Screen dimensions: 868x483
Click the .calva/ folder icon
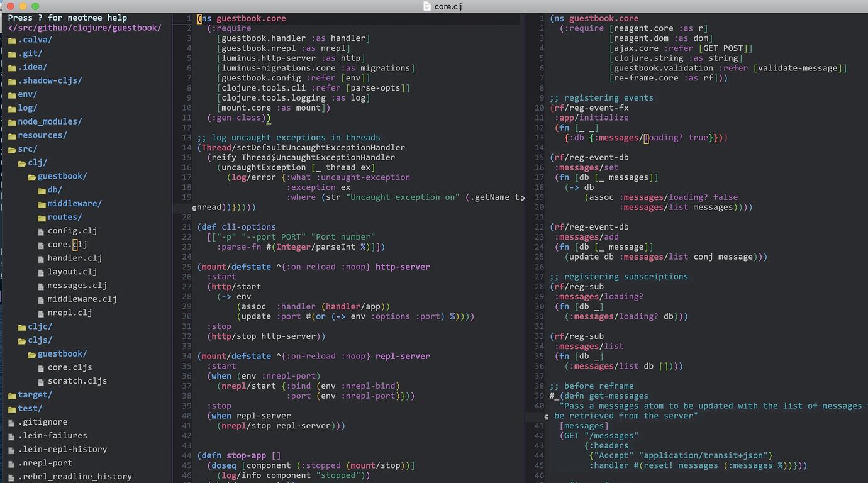pos(13,40)
